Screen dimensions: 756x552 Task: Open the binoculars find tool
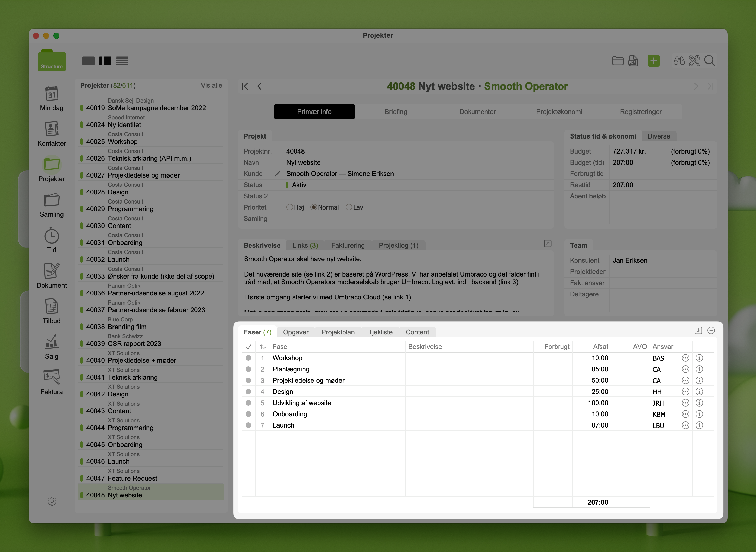pyautogui.click(x=679, y=61)
